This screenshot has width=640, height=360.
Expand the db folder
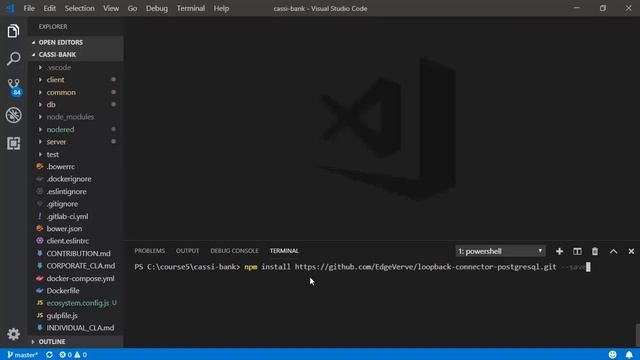(76, 104)
